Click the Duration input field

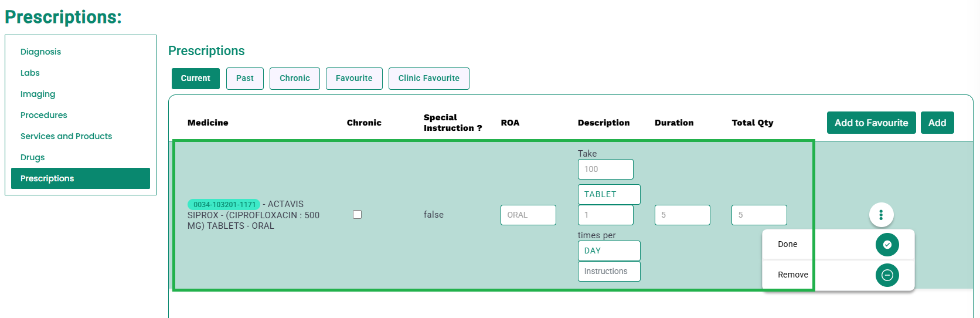click(x=682, y=215)
